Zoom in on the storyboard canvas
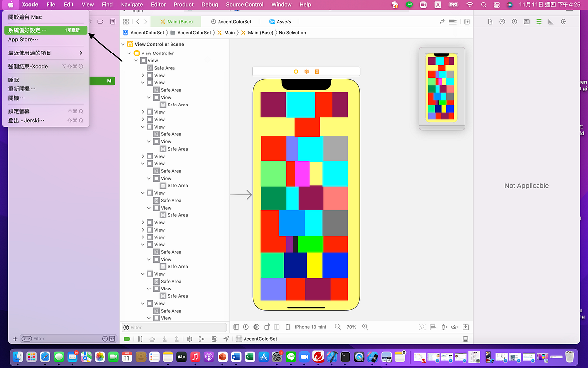 tap(365, 326)
